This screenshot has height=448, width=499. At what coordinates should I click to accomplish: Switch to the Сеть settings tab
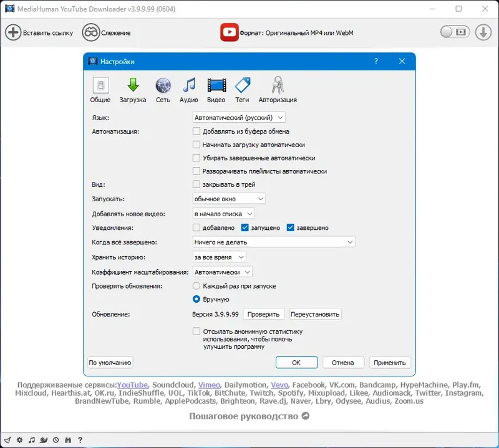click(x=163, y=90)
